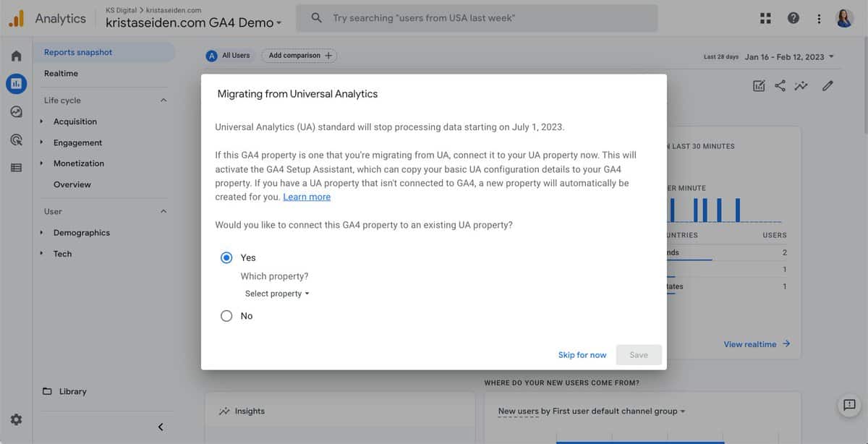Click the All Users comparison chip
The height and width of the screenshot is (444, 868).
[x=229, y=55]
